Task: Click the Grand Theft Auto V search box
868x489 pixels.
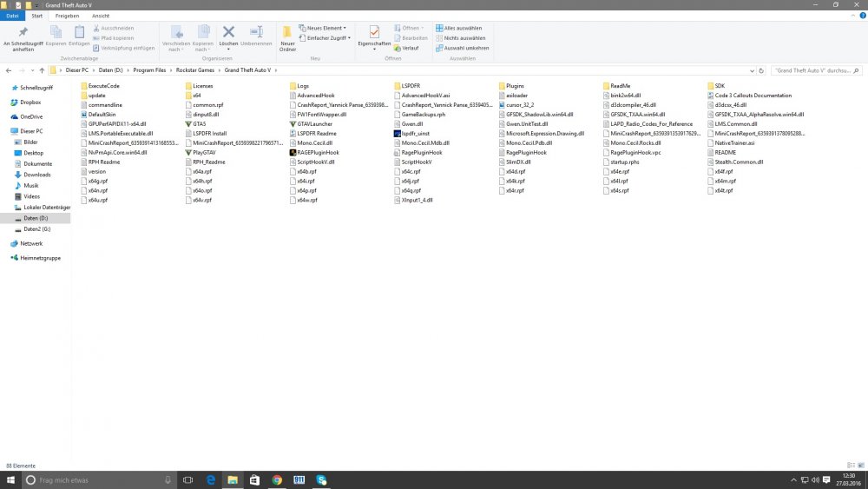Action: (x=812, y=70)
